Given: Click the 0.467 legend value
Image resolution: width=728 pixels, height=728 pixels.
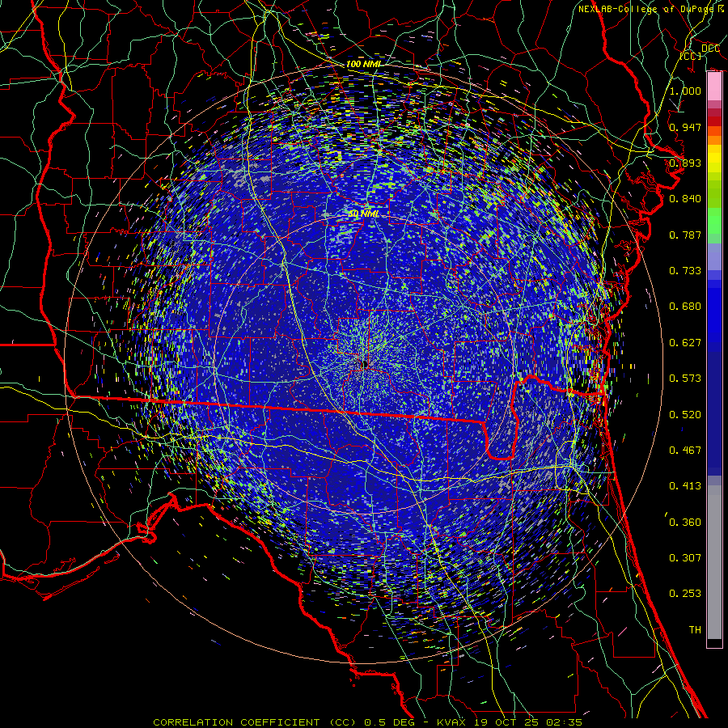Looking at the screenshot, I should [x=685, y=451].
